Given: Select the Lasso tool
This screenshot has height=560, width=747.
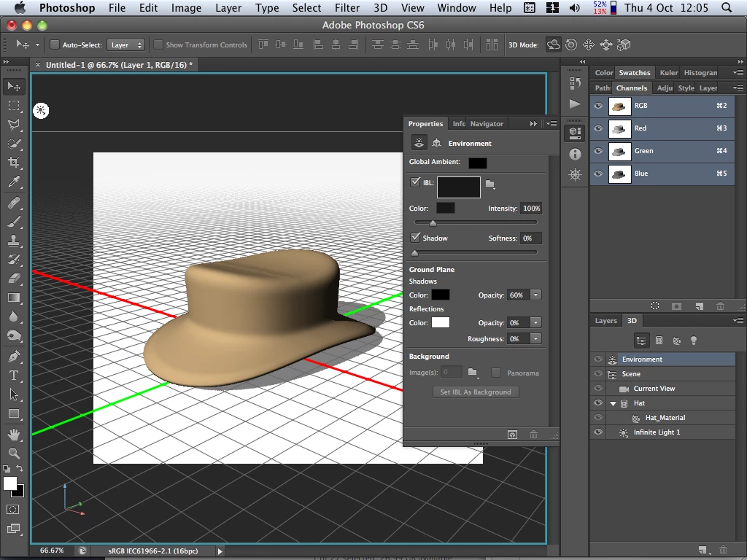Looking at the screenshot, I should click(x=14, y=125).
